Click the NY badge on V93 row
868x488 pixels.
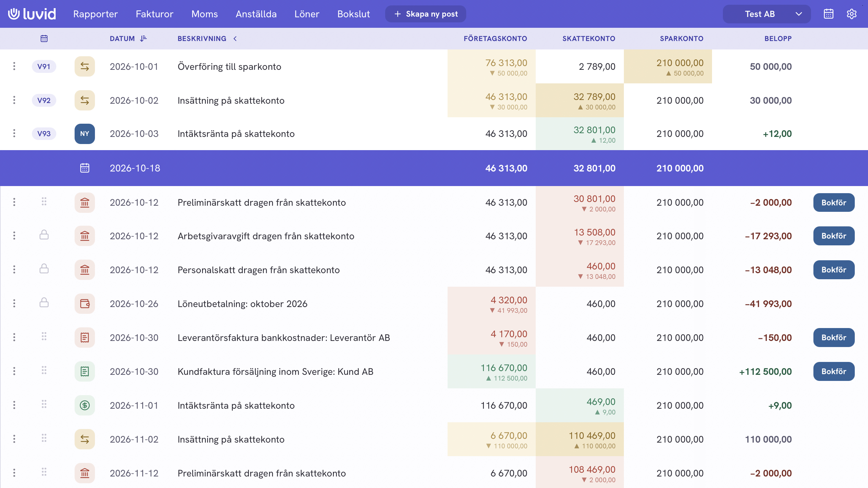(85, 134)
